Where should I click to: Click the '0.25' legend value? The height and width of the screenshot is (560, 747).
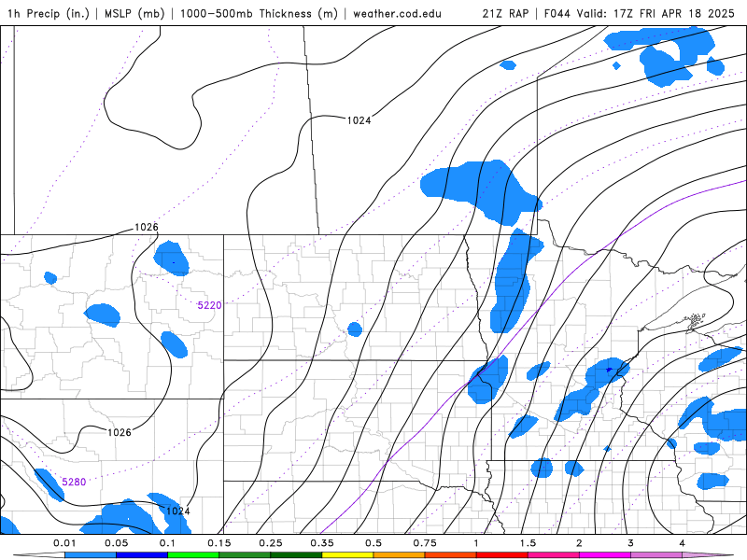pyautogui.click(x=271, y=543)
